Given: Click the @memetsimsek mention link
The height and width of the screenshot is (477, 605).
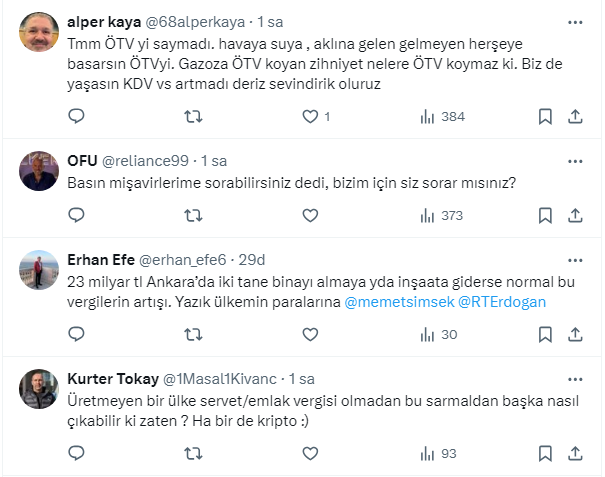Looking at the screenshot, I should 399,302.
